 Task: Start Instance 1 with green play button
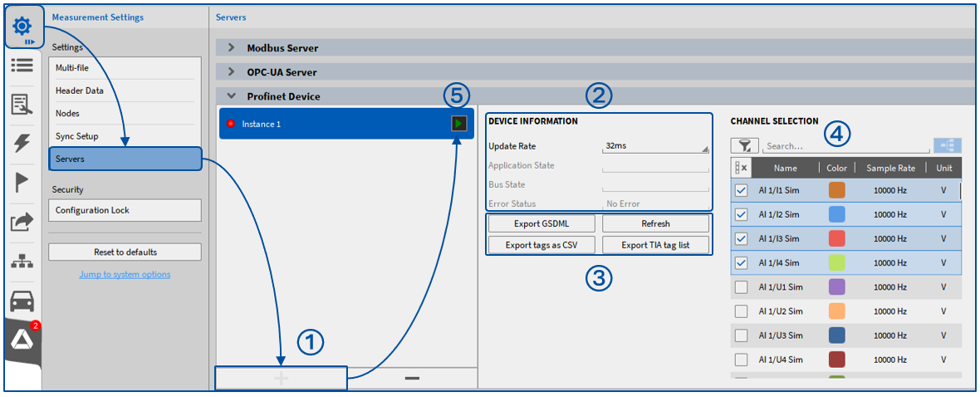(x=458, y=124)
